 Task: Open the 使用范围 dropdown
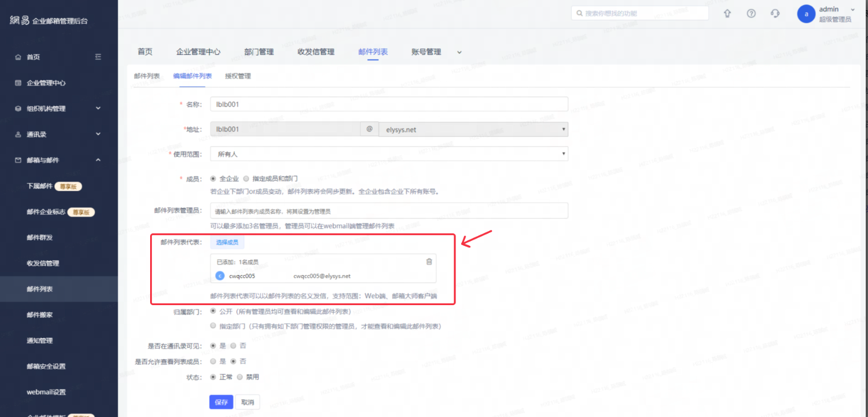coord(388,154)
